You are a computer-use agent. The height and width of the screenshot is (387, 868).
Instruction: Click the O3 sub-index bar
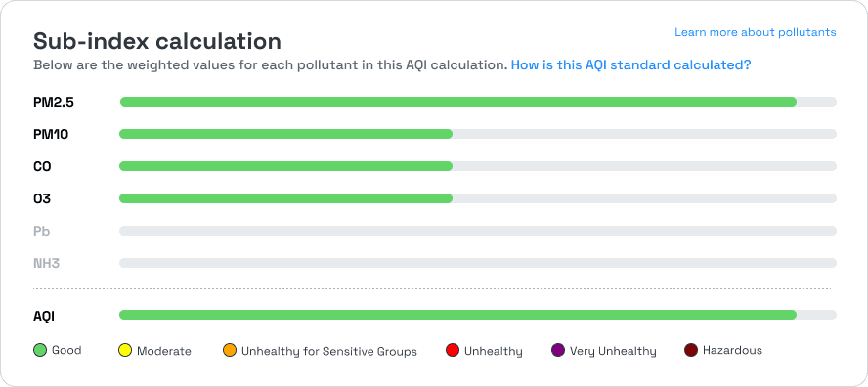pyautogui.click(x=478, y=198)
